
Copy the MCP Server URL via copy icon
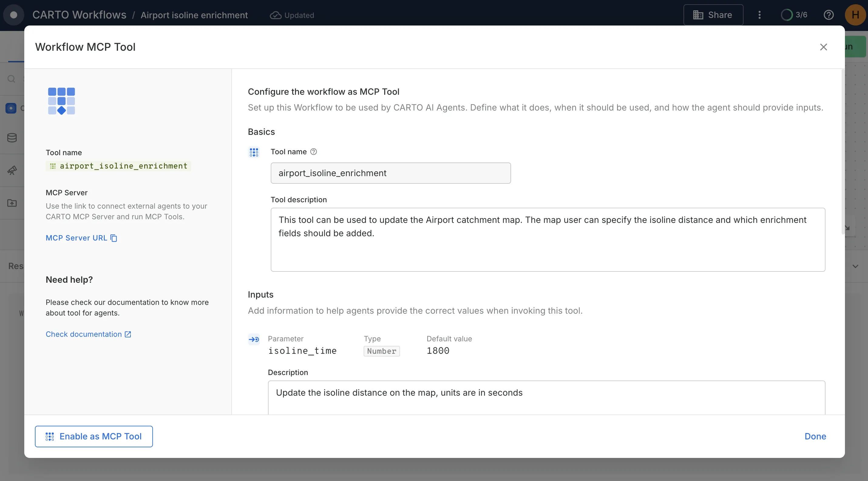pos(114,238)
